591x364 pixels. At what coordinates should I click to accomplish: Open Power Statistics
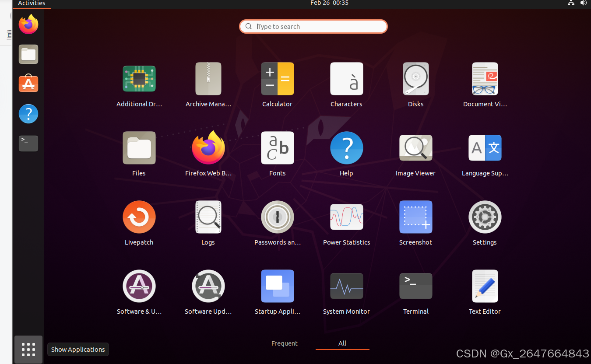(x=346, y=217)
